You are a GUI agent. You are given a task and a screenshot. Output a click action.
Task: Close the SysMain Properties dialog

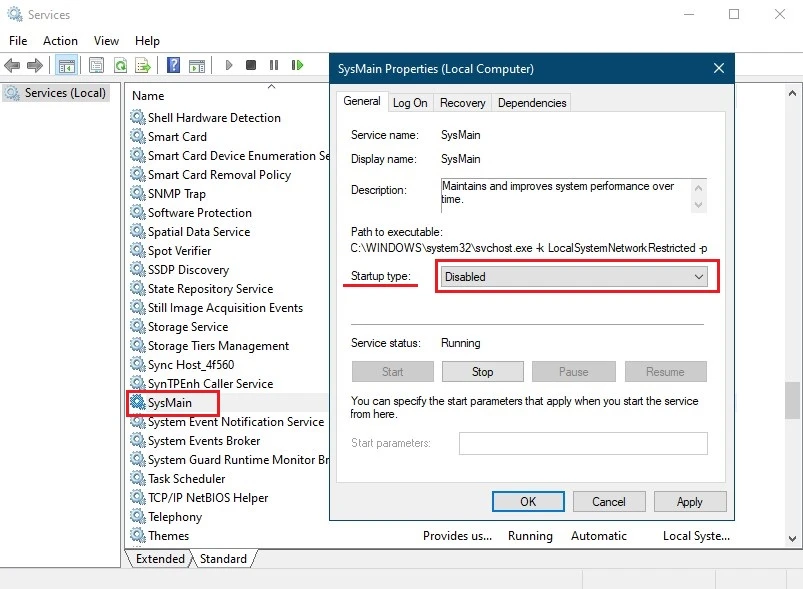[719, 68]
